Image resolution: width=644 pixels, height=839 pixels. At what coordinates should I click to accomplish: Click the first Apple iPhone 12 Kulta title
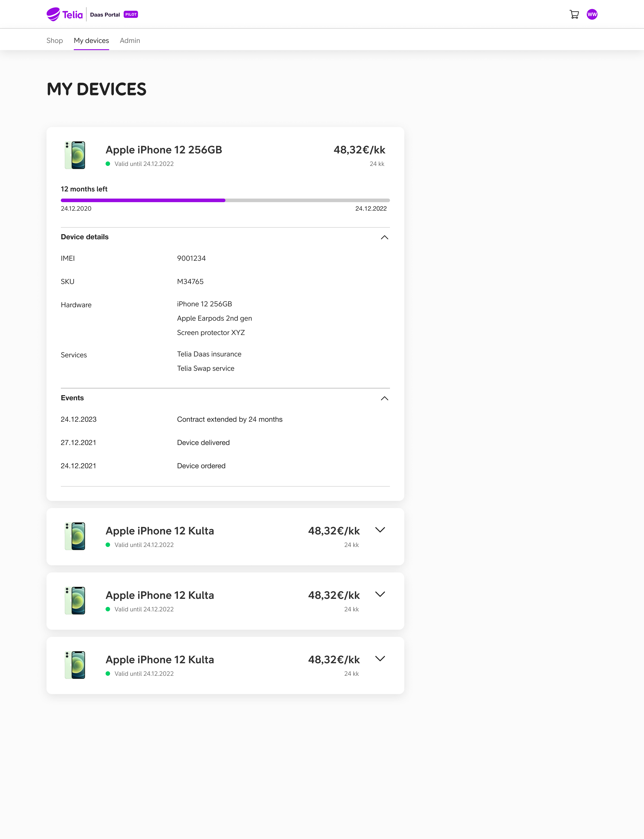coord(160,531)
